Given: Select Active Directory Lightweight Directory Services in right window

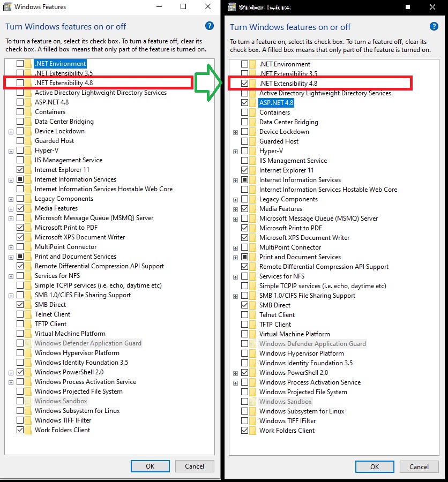Looking at the screenshot, I should [x=325, y=93].
